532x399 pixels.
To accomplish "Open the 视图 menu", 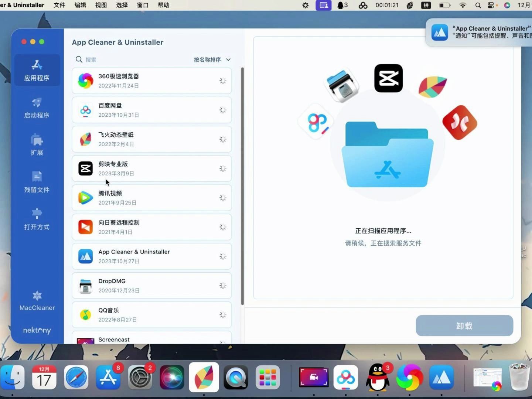I will 101,5.
